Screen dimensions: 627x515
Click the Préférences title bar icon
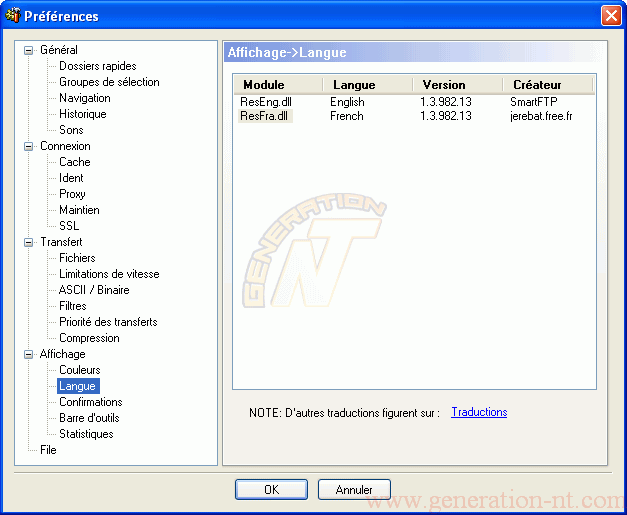click(x=13, y=15)
